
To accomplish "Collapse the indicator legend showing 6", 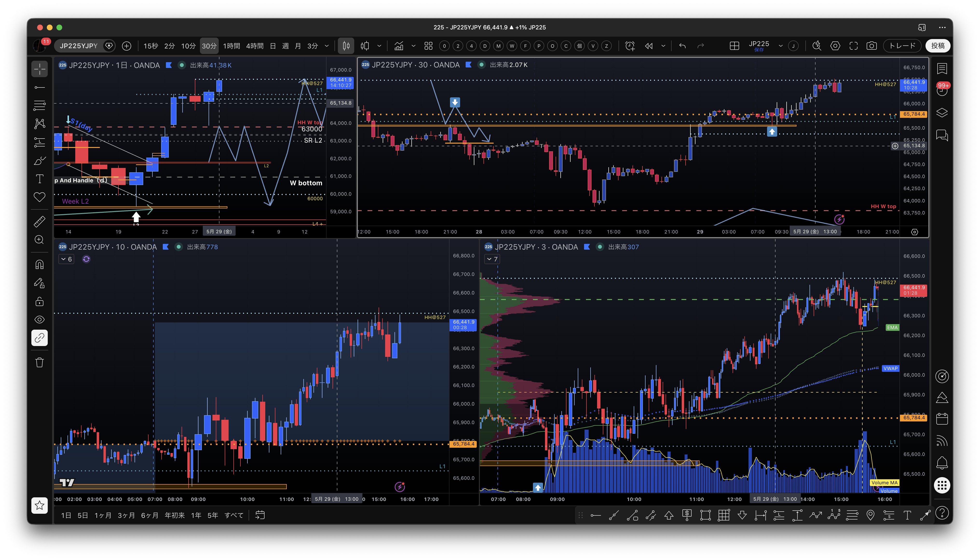I will click(x=66, y=259).
